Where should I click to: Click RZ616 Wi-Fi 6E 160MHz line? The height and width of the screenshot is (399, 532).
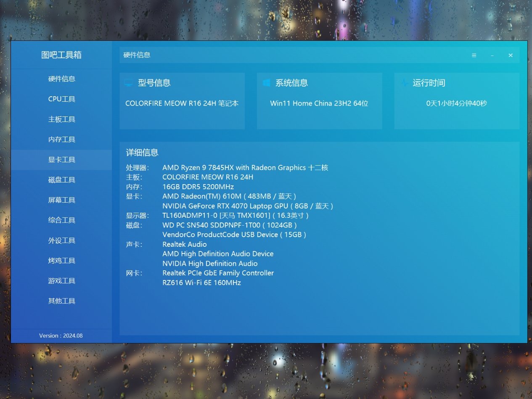point(201,283)
